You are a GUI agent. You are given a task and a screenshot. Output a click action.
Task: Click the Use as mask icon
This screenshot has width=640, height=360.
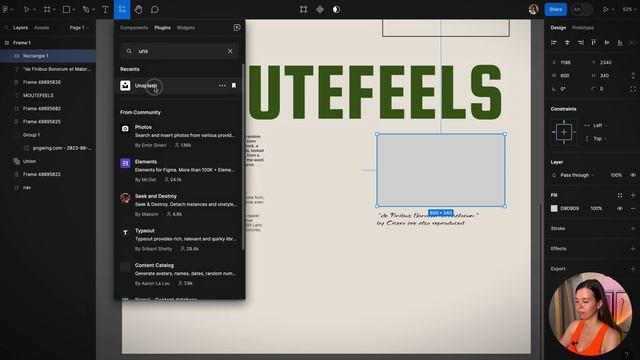click(336, 9)
